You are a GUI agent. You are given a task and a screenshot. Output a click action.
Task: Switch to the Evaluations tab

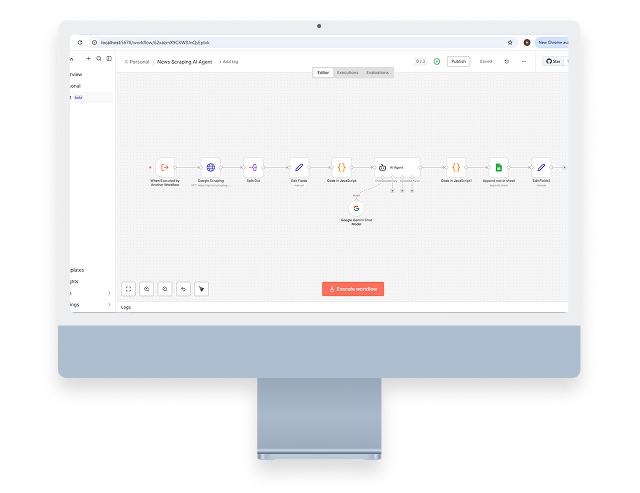[x=377, y=73]
